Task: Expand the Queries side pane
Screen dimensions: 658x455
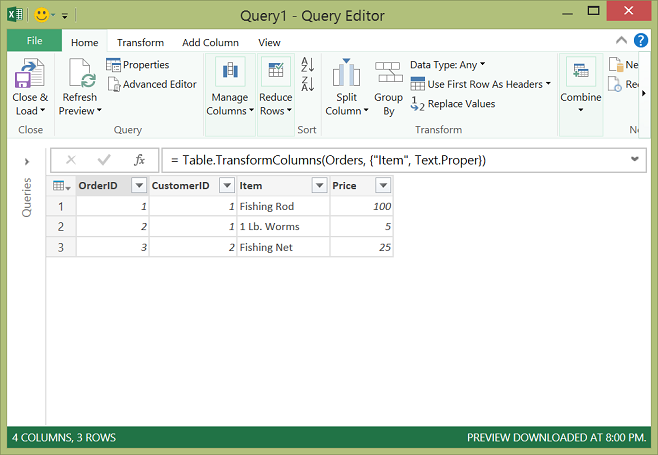Action: tap(26, 160)
